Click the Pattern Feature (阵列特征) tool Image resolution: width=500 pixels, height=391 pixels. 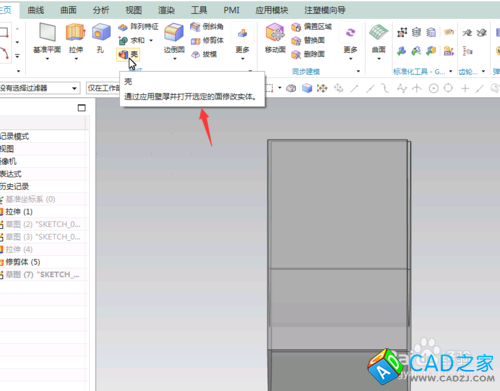click(138, 27)
